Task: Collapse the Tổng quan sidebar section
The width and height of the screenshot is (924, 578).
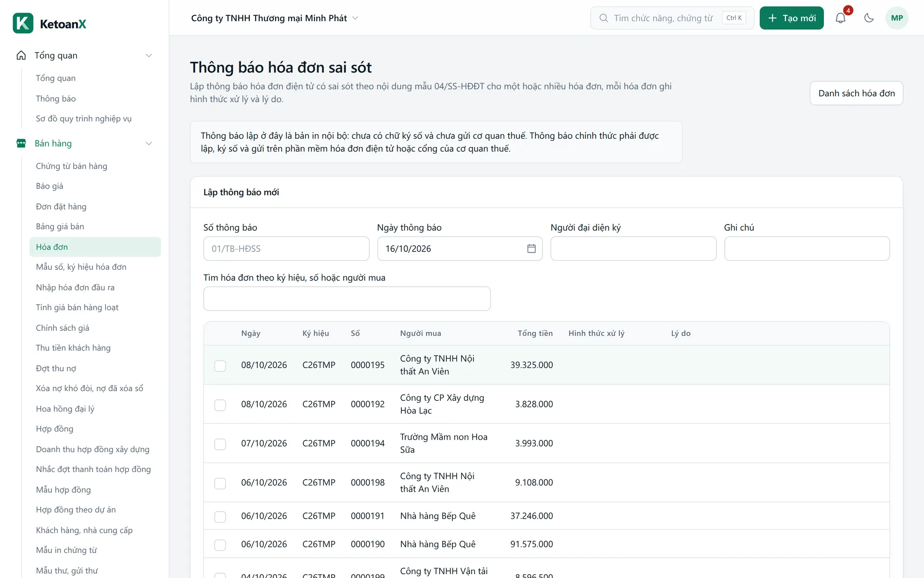Action: pyautogui.click(x=149, y=55)
